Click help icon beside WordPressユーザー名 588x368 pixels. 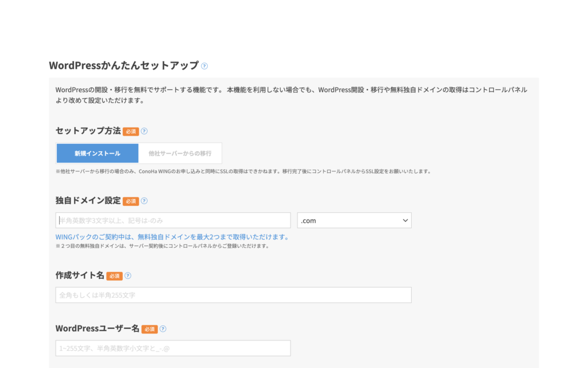pos(163,329)
